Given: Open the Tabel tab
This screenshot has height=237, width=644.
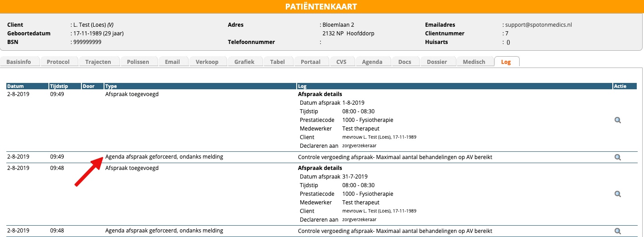Looking at the screenshot, I should click(277, 62).
